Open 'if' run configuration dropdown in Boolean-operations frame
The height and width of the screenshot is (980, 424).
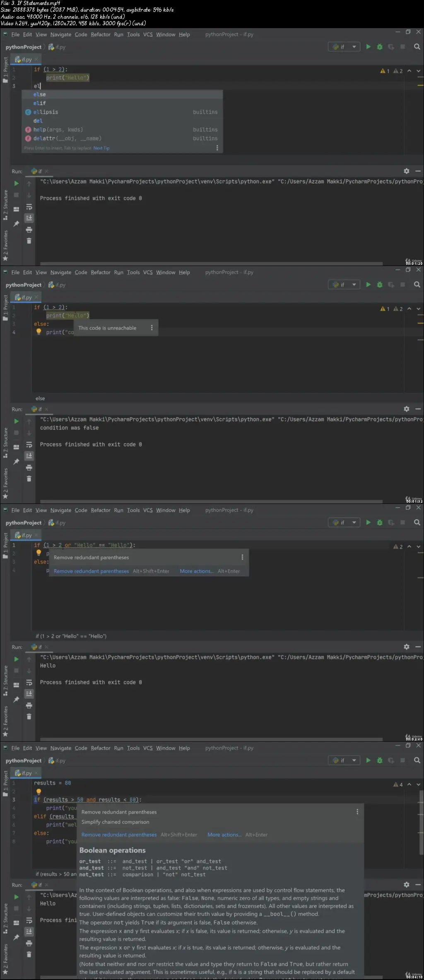(x=344, y=761)
